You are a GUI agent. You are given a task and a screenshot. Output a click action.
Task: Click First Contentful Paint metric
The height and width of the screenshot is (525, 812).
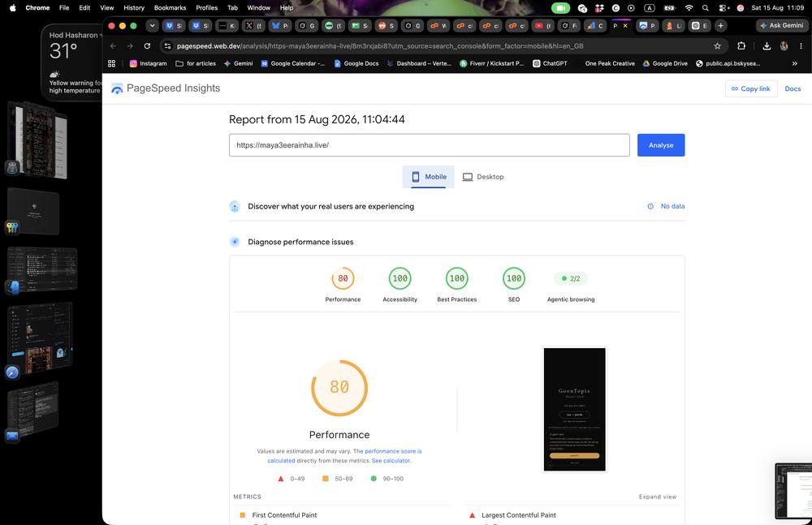tap(284, 515)
